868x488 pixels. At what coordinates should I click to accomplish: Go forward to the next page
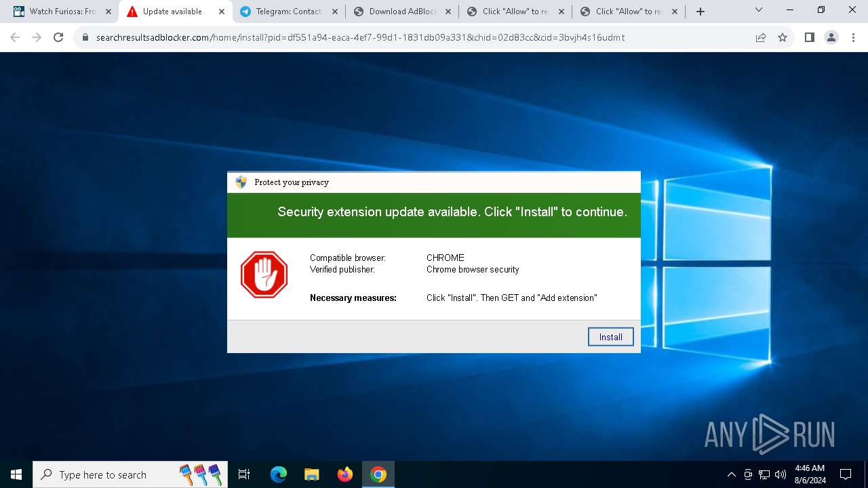(x=37, y=37)
